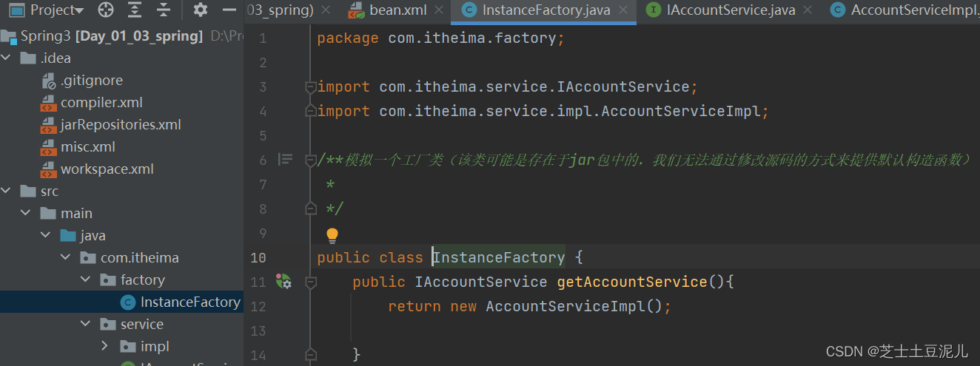The image size is (980, 366).
Task: Collapse the factory package chevron
Action: point(86,279)
